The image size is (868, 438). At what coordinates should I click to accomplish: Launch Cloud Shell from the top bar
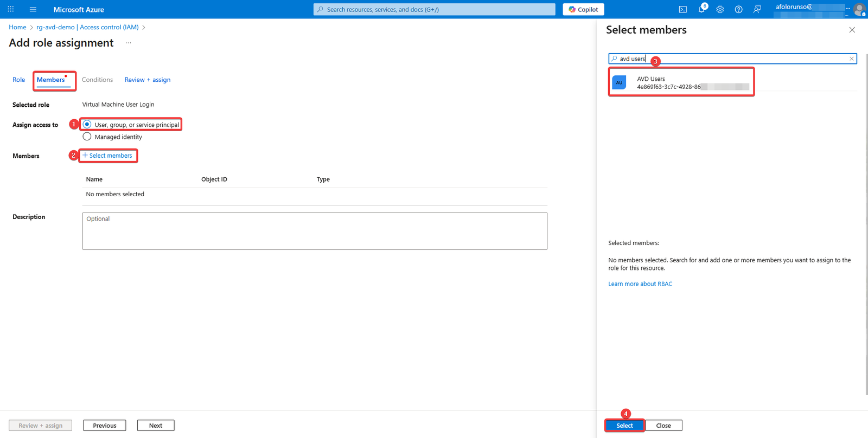point(682,9)
